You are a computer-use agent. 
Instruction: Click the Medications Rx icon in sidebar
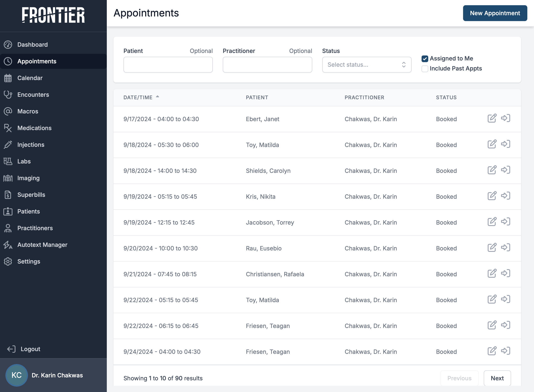click(x=8, y=128)
